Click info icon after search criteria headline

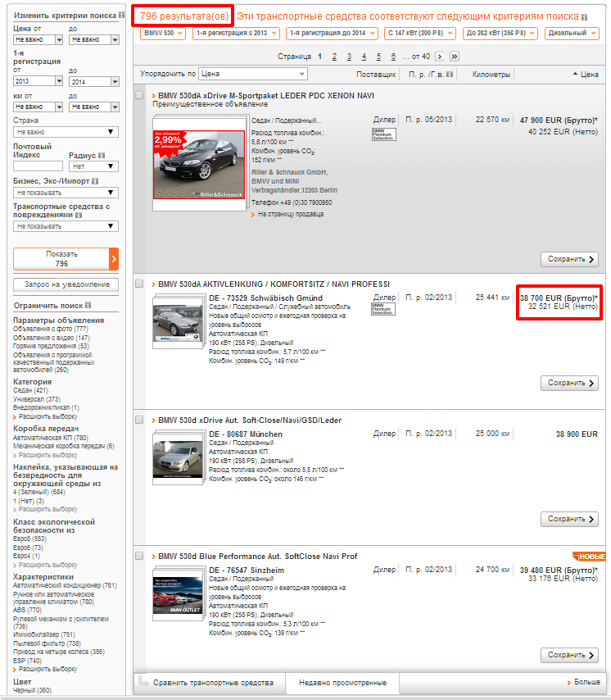click(584, 17)
